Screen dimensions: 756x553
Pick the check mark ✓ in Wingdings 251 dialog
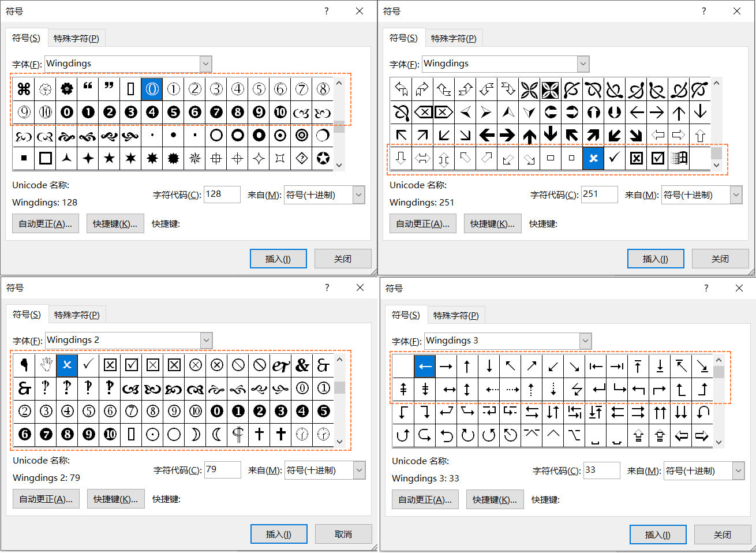(615, 158)
